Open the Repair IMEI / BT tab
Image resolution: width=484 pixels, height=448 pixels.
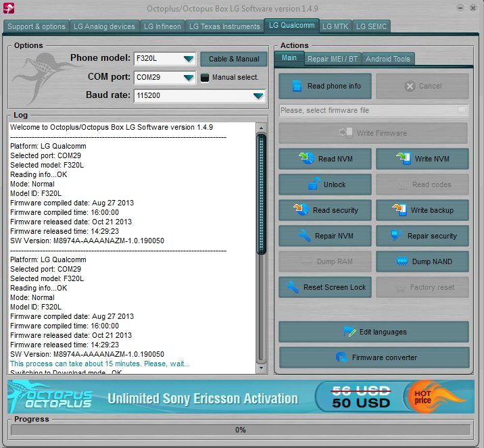click(333, 59)
